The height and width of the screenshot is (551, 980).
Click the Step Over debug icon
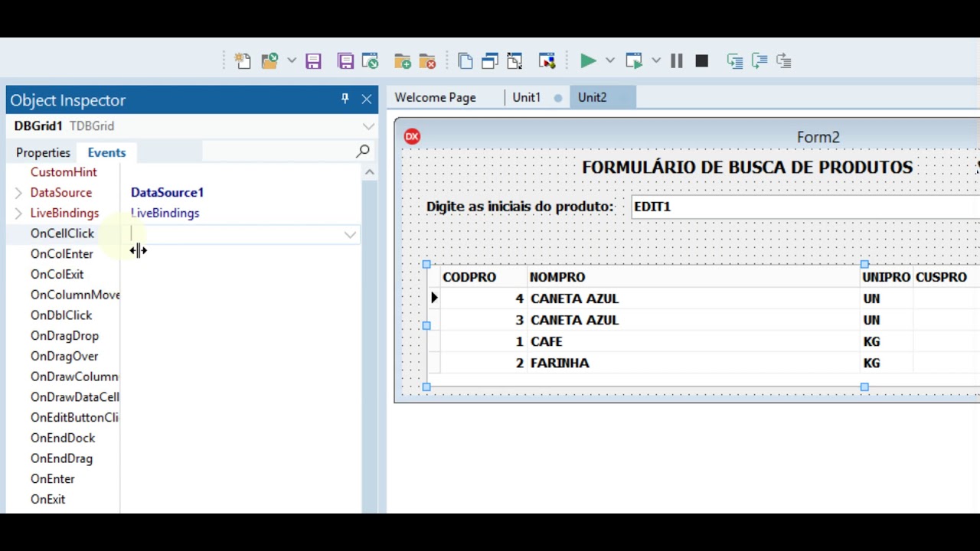[759, 61]
